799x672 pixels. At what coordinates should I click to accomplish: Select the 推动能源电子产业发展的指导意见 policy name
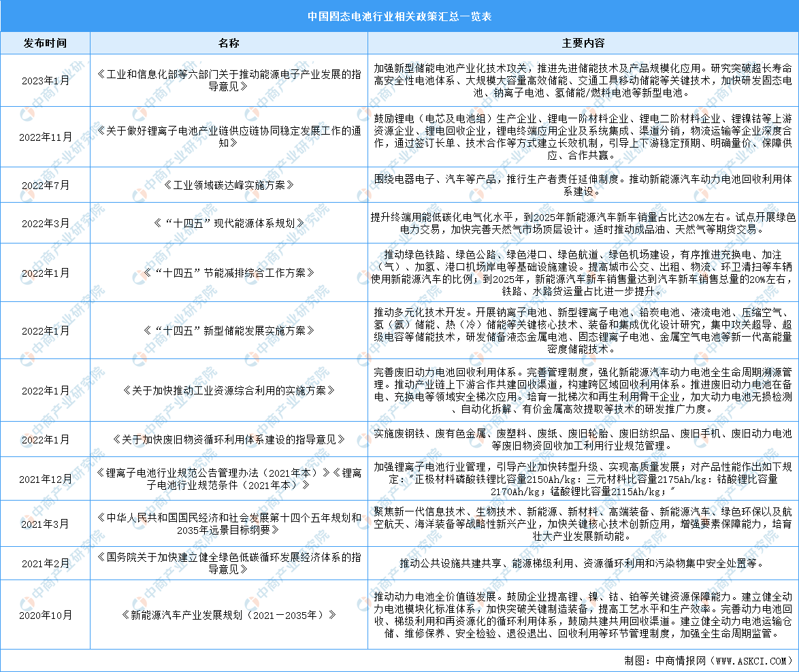[x=229, y=80]
